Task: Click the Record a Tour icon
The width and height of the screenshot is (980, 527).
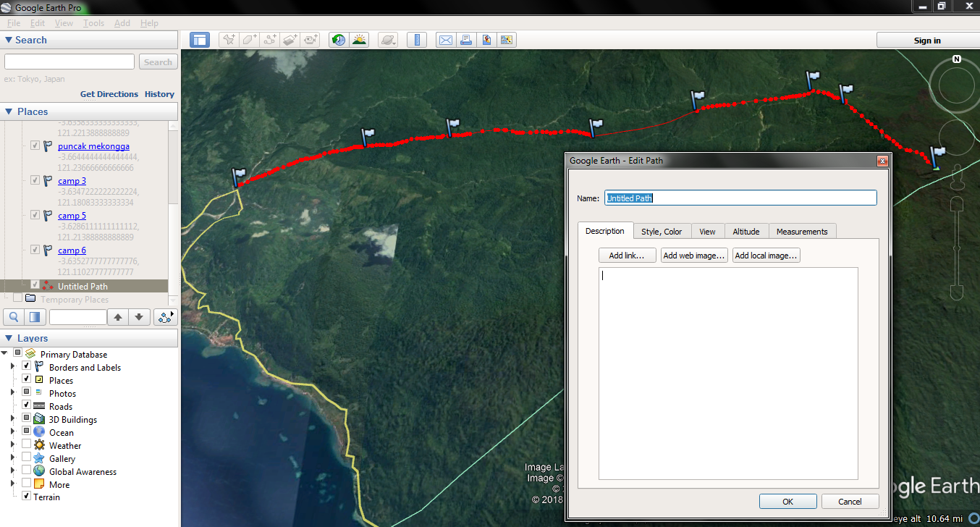Action: tap(311, 40)
